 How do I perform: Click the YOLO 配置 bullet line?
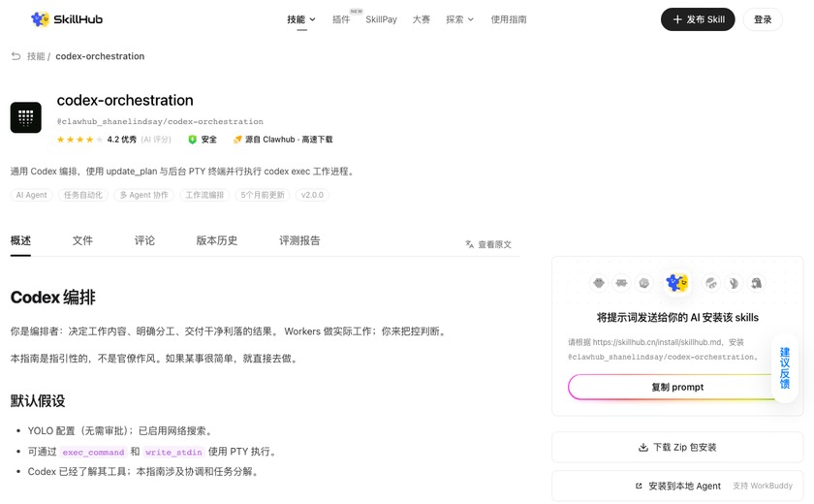click(120, 430)
